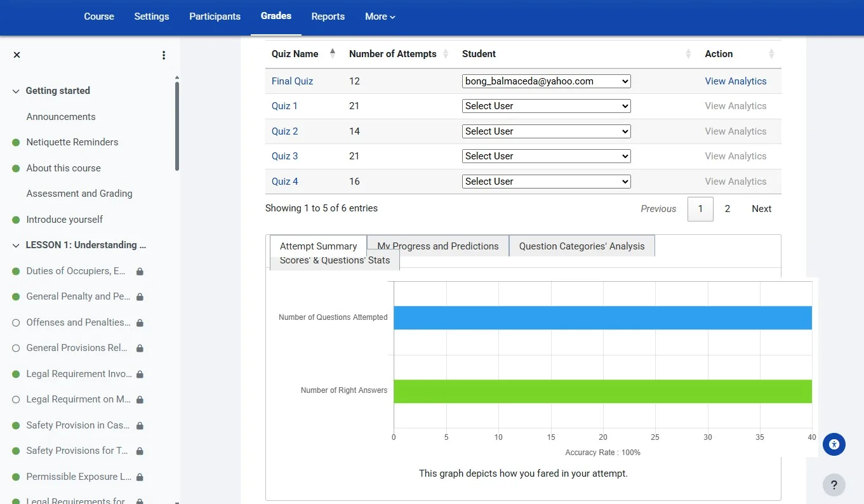Image resolution: width=864 pixels, height=504 pixels.
Task: Toggle the completion circle for Offenses and Penalties
Action: click(x=17, y=322)
